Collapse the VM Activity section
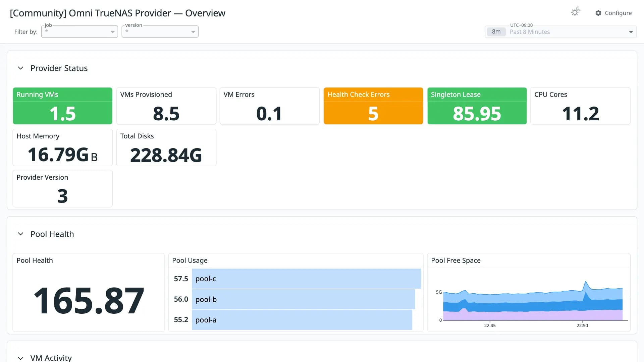 coord(20,358)
